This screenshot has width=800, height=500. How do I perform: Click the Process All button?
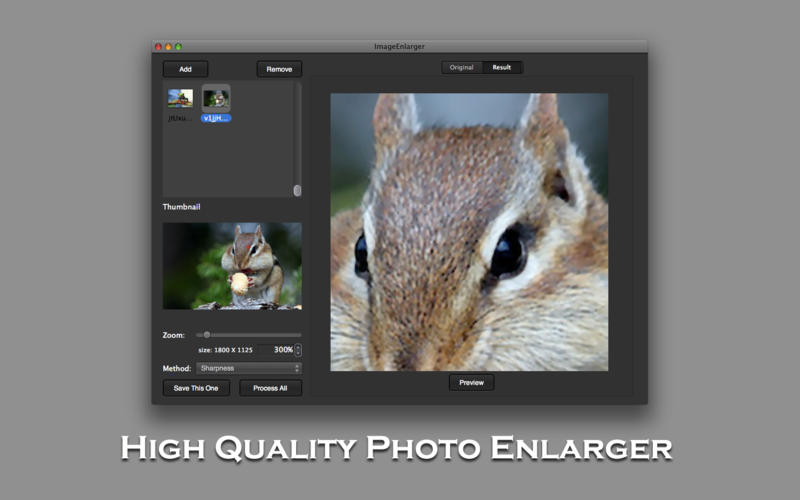point(270,388)
